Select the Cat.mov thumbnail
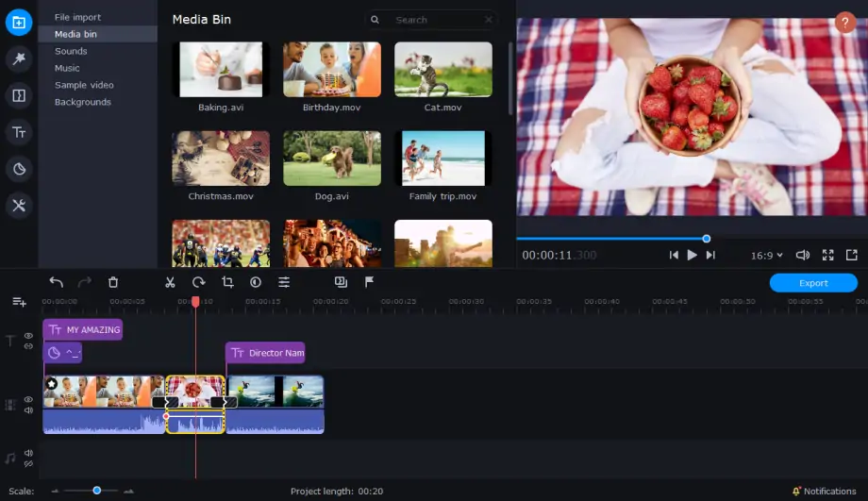The height and width of the screenshot is (501, 868). [x=442, y=70]
